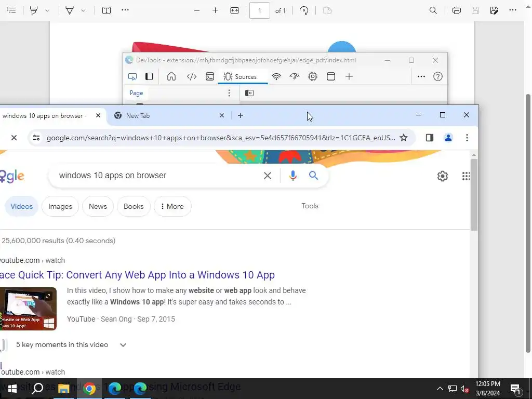532x399 pixels.
Task: Start Google voice search microphone
Action: click(x=293, y=176)
